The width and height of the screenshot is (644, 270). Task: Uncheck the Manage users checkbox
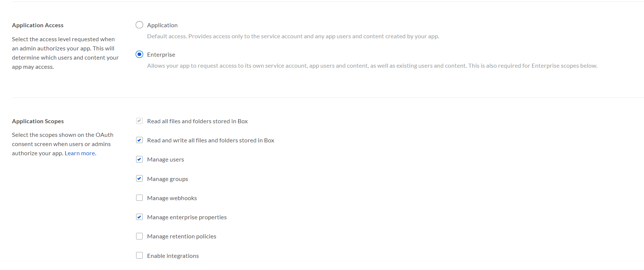(139, 159)
